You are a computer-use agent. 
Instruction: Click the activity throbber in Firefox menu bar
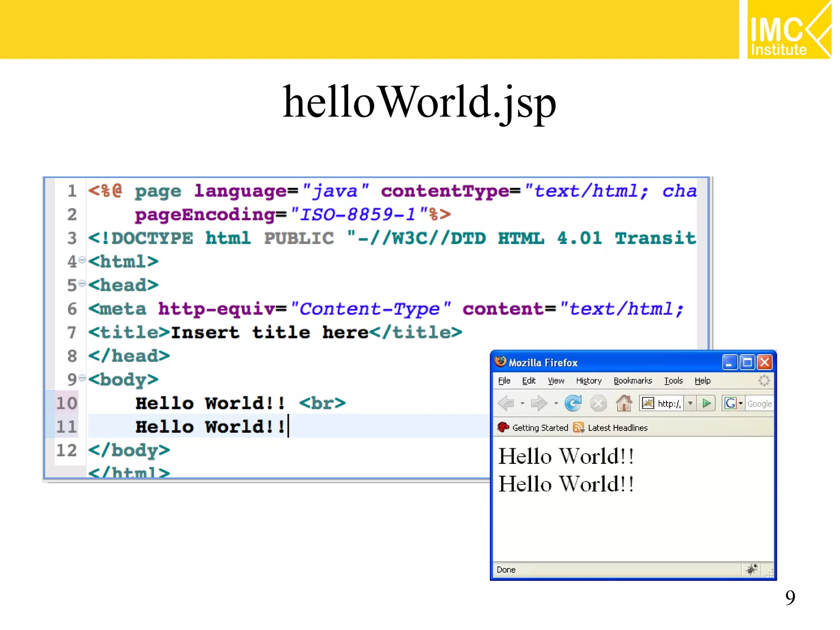[764, 381]
